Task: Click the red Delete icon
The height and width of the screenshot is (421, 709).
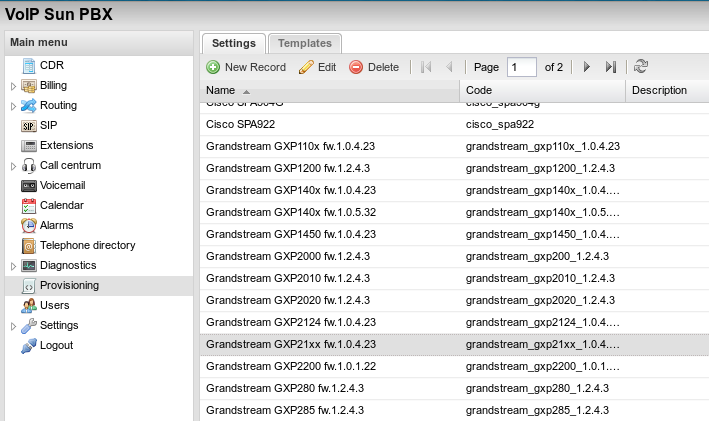Action: point(356,67)
